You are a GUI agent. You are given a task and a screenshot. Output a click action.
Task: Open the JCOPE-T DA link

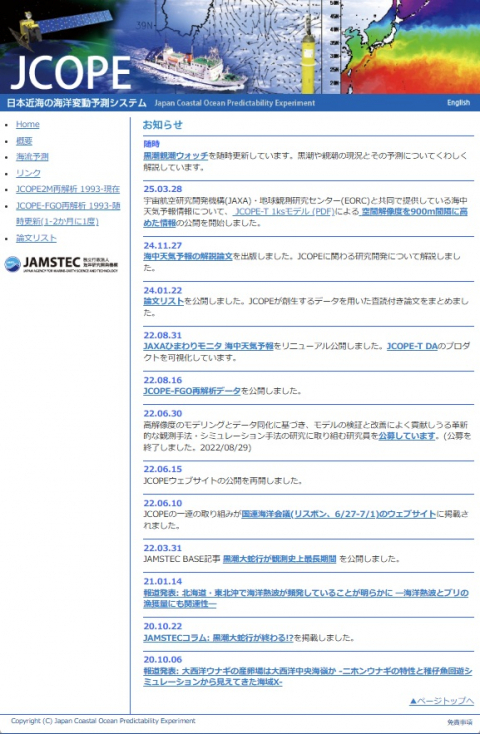(412, 346)
